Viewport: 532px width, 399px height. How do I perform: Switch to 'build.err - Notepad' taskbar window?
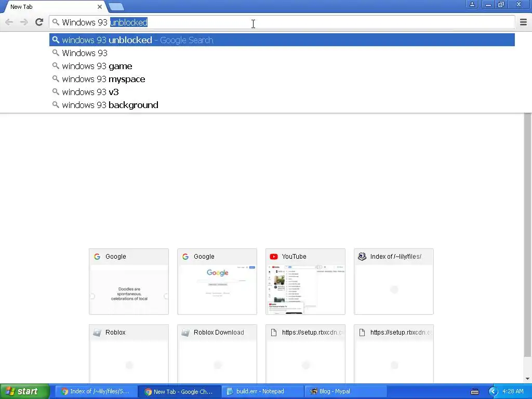click(x=262, y=392)
